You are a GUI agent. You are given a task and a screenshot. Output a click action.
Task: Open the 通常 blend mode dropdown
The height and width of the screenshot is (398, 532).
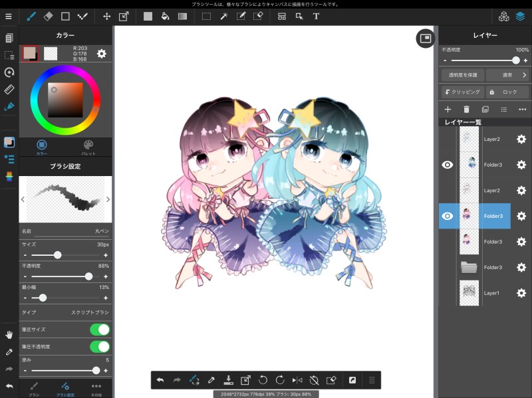tap(507, 75)
